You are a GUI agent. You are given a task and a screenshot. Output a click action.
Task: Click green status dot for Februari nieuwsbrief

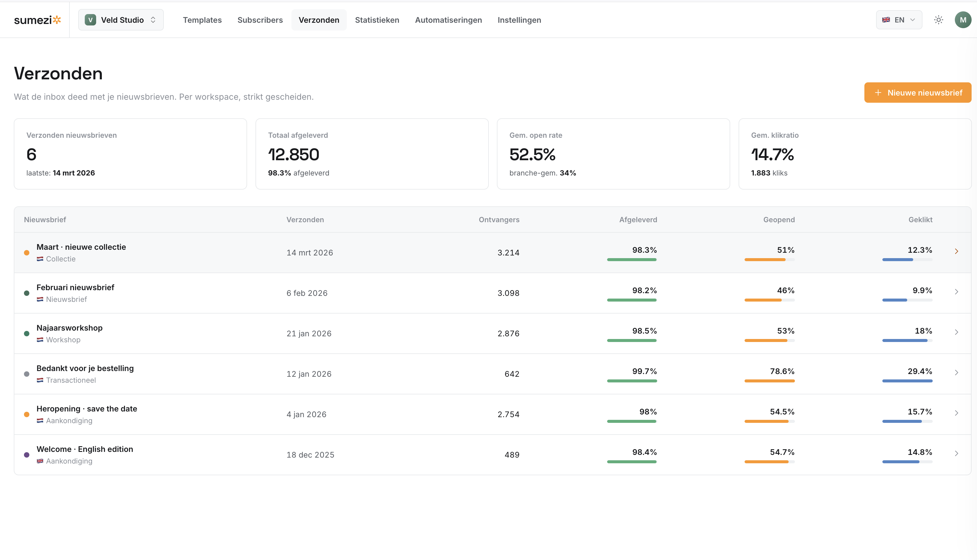(27, 293)
